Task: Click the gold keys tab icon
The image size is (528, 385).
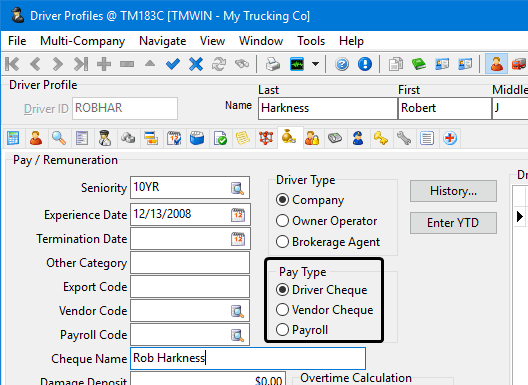Action: 381,138
